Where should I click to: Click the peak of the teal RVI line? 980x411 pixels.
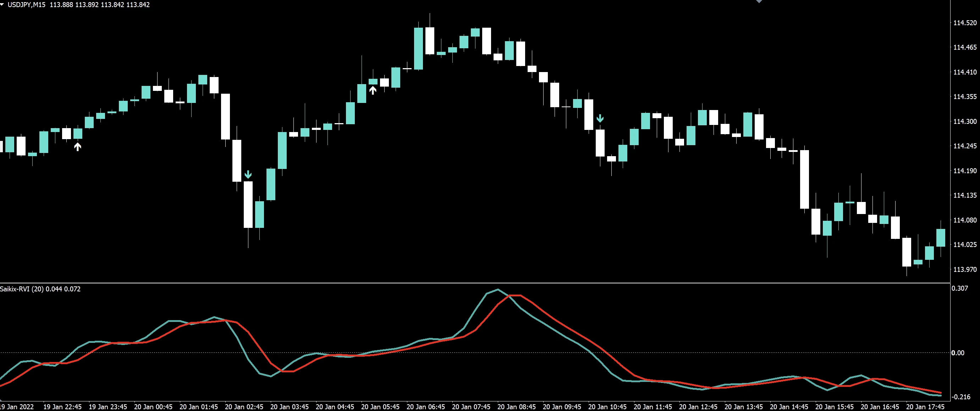(497, 290)
